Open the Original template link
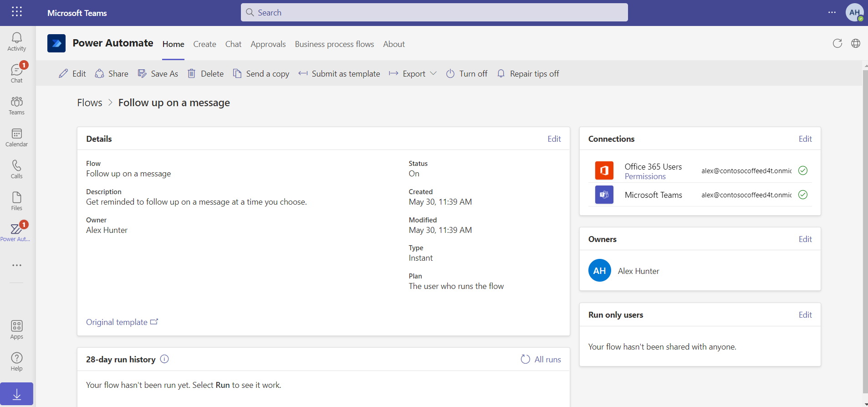Screen dimensions: 868x407 [122, 322]
